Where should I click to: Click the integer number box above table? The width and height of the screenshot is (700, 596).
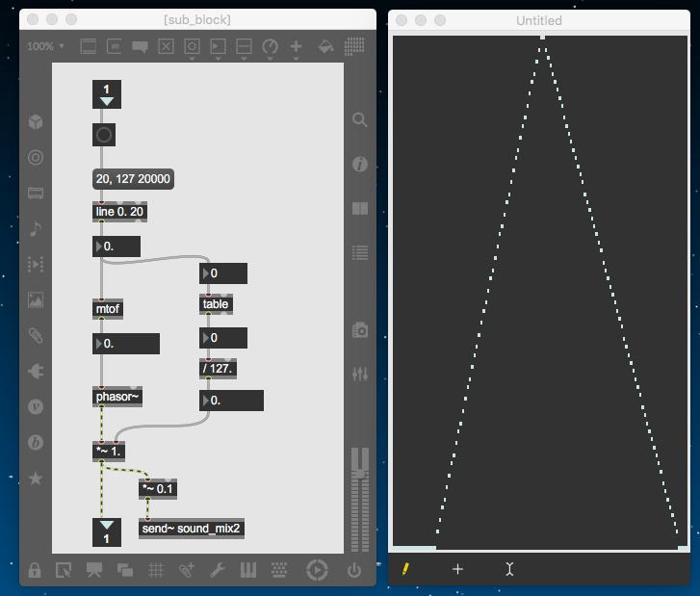223,273
